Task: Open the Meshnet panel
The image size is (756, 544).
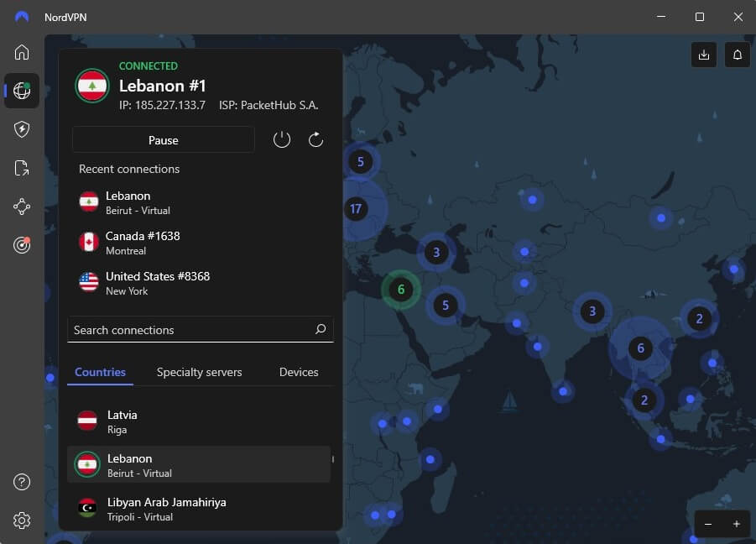Action: [x=22, y=206]
